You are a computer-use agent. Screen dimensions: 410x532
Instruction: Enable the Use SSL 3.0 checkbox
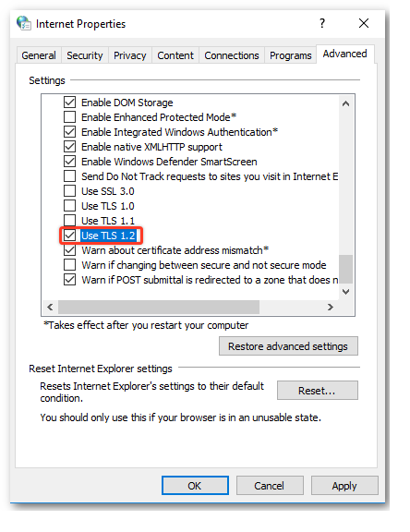tap(70, 191)
